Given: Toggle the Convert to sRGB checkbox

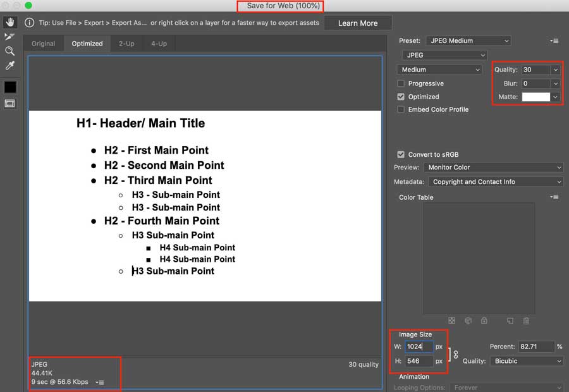Looking at the screenshot, I should pos(401,154).
